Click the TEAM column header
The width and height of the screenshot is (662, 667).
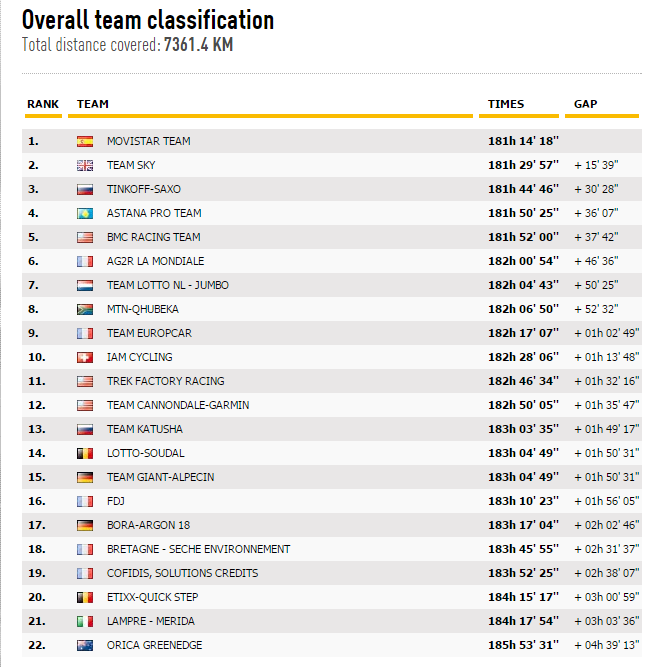pyautogui.click(x=93, y=104)
